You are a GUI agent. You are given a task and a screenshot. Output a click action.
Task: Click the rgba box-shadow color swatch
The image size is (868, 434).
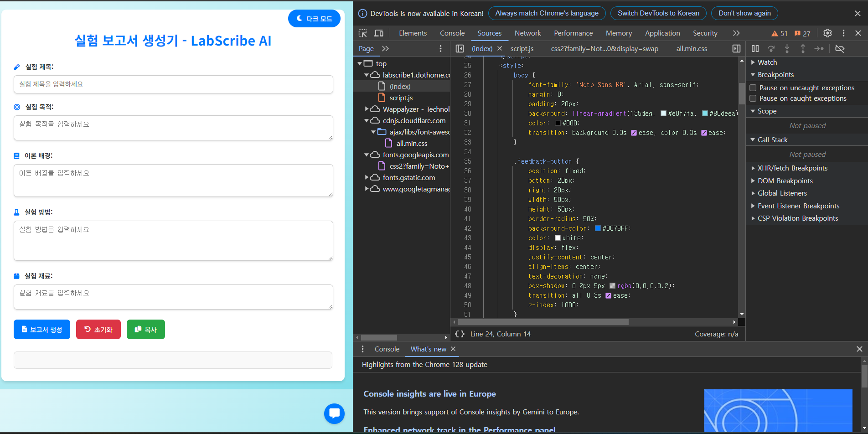pos(612,286)
